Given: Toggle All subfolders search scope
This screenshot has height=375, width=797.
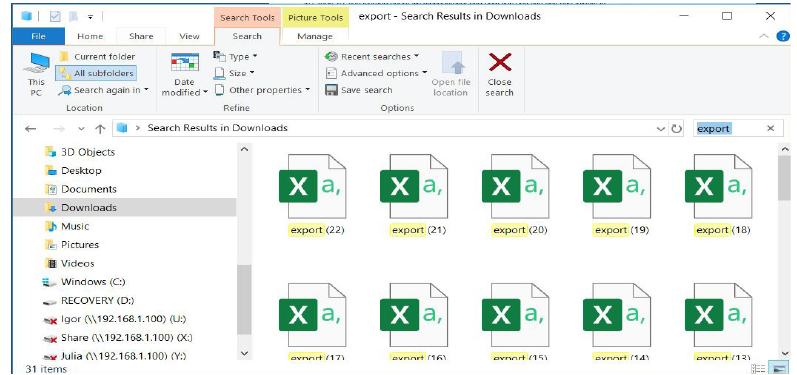Looking at the screenshot, I should tap(96, 73).
